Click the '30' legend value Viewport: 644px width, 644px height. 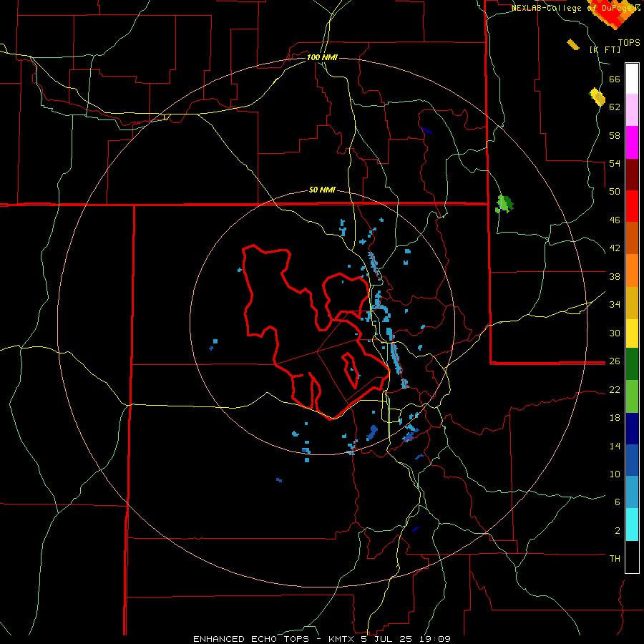point(615,333)
